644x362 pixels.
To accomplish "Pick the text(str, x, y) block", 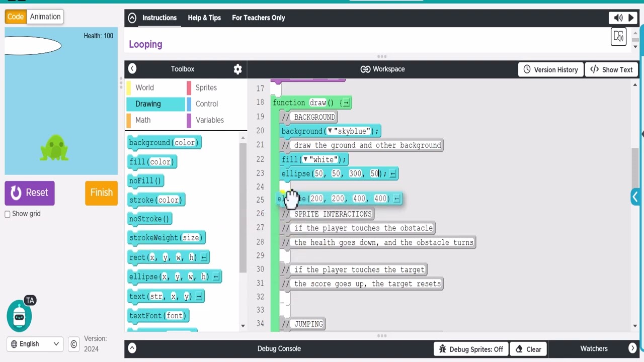I will 166,297.
